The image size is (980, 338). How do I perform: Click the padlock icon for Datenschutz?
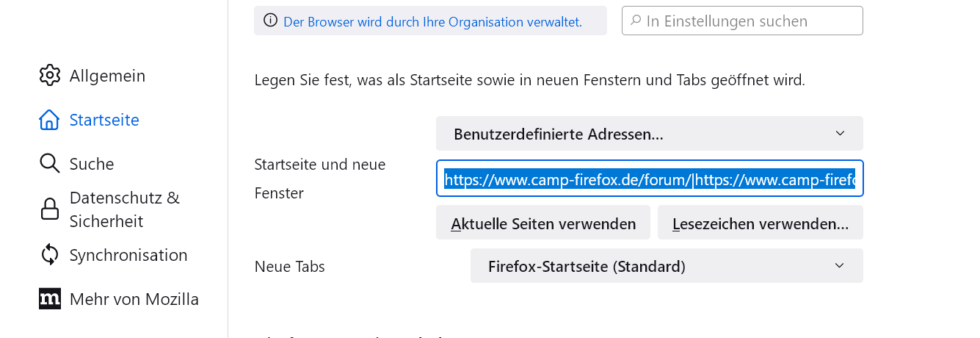point(49,209)
